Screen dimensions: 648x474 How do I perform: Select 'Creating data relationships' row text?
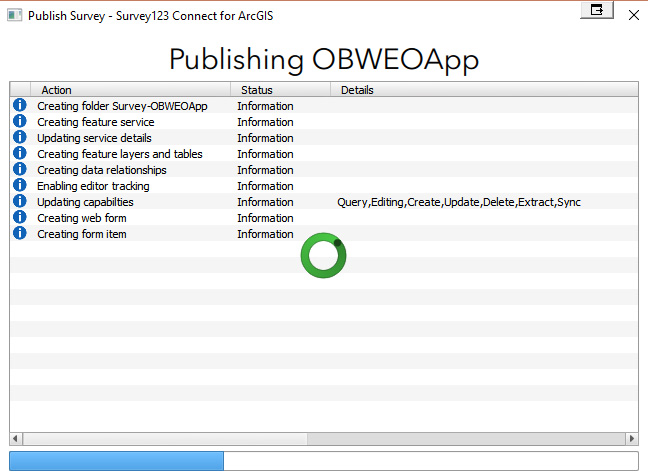(x=102, y=170)
